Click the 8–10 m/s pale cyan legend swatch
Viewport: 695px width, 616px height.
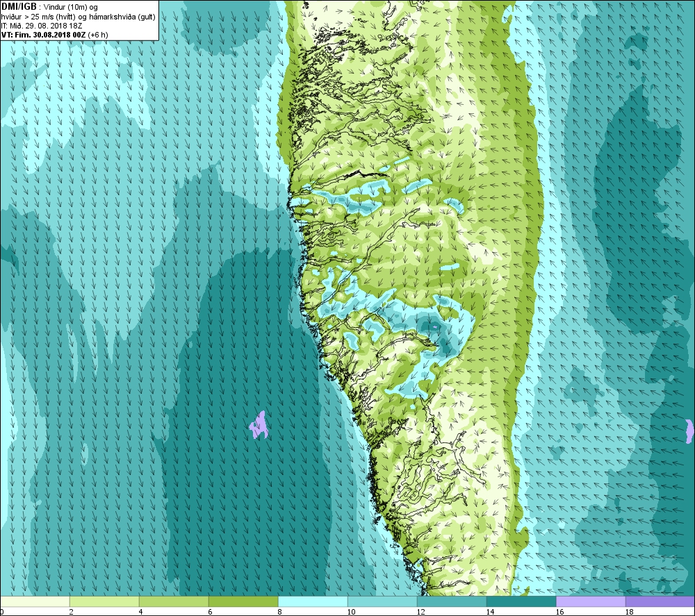(313, 601)
